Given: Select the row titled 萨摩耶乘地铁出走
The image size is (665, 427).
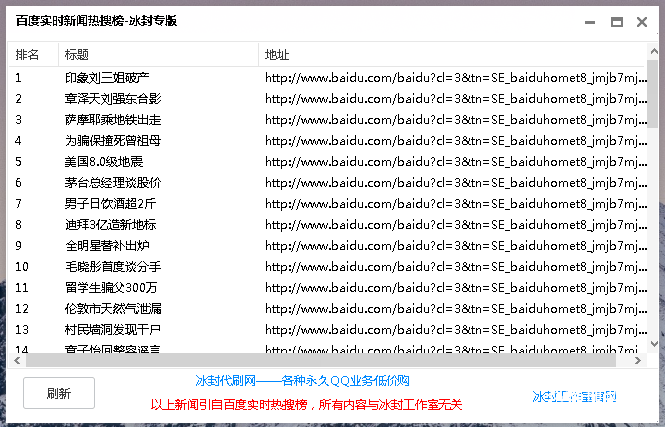Looking at the screenshot, I should [328, 120].
